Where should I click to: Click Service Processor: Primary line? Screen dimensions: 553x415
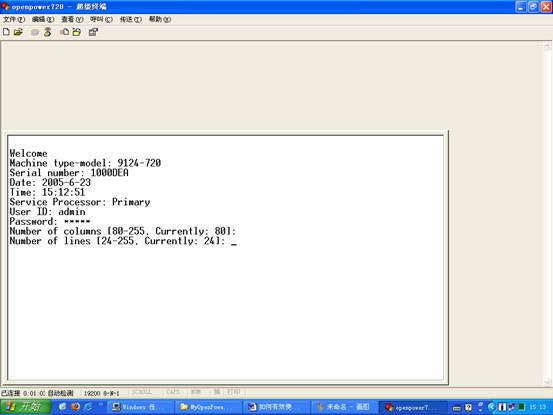point(80,202)
